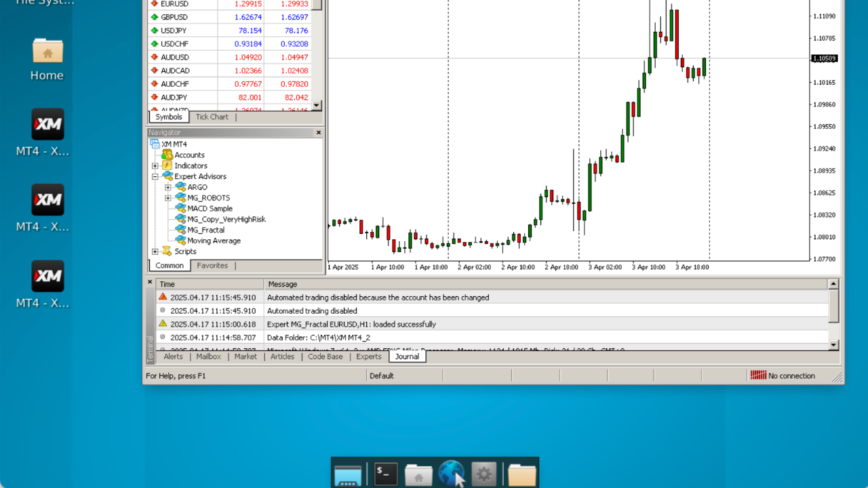This screenshot has width=868, height=488.
Task: Click the Default profile in status bar
Action: (382, 375)
